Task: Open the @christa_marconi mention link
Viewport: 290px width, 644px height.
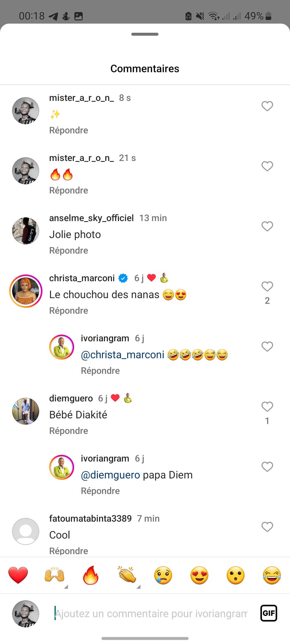Action: (x=122, y=355)
